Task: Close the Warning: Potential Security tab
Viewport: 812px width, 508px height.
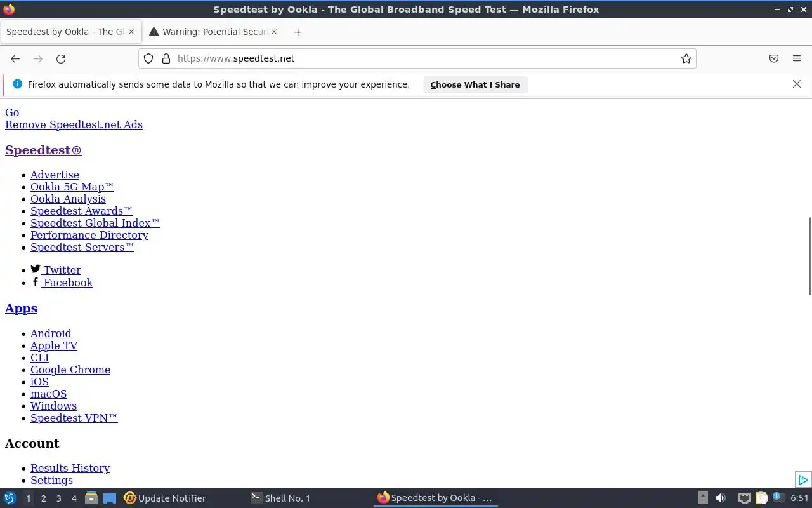Action: tap(274, 32)
